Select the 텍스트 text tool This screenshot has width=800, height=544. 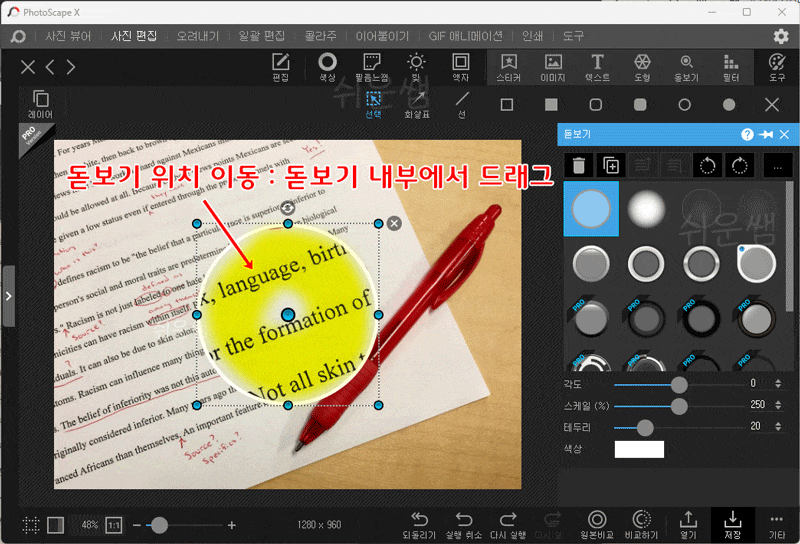tap(597, 67)
